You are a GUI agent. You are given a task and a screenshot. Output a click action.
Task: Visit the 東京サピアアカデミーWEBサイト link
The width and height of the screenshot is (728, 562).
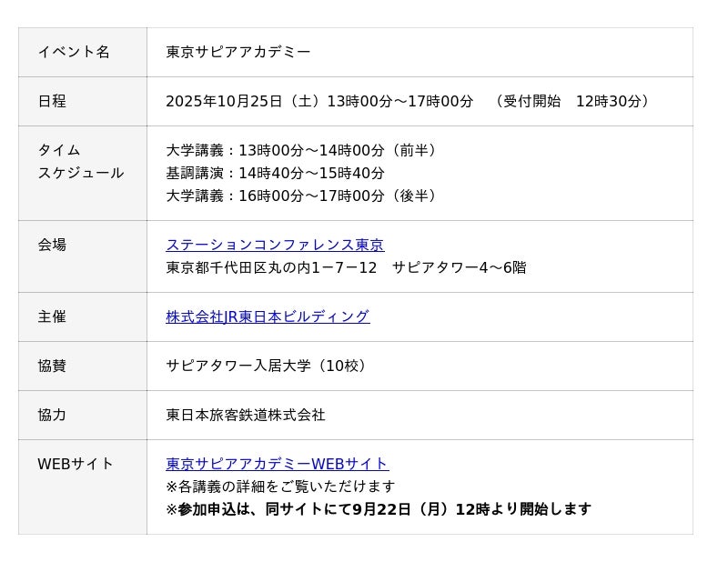click(277, 464)
